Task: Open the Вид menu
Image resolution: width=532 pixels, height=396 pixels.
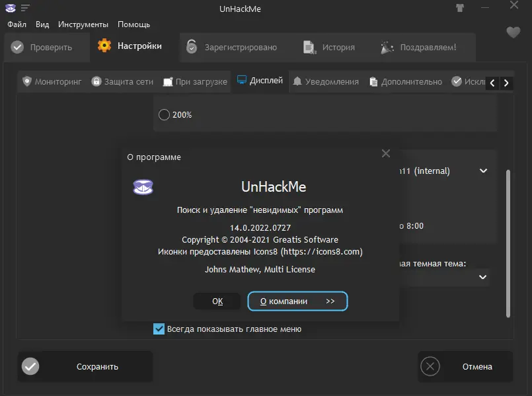Action: click(x=42, y=24)
